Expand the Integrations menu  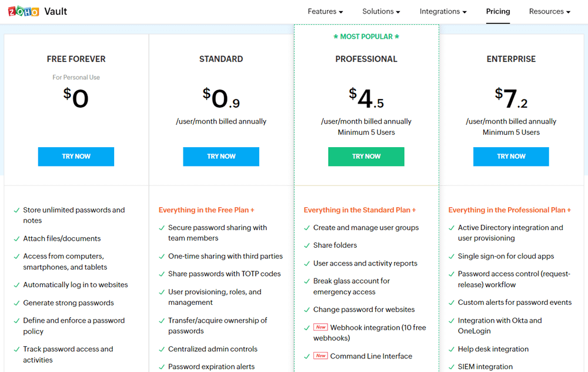point(443,11)
